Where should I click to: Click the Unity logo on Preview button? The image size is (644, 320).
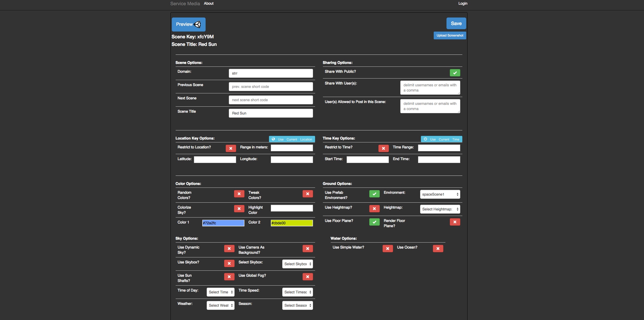[198, 24]
